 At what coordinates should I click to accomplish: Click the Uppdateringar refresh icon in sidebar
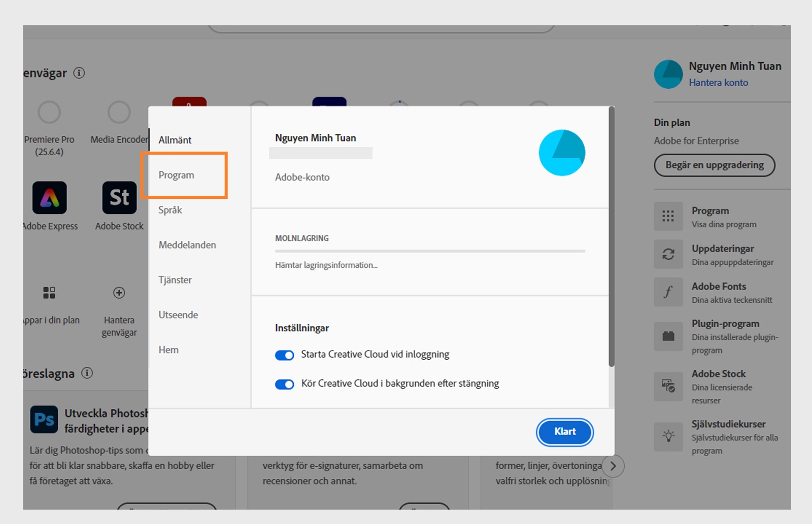[668, 254]
